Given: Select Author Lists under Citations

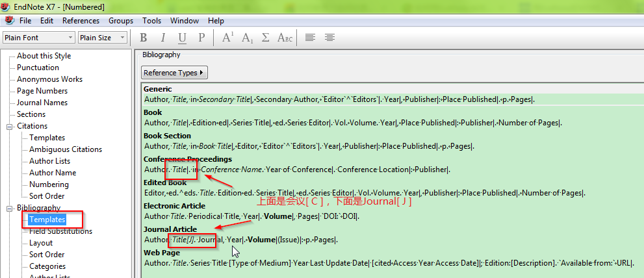Looking at the screenshot, I should click(x=49, y=161).
